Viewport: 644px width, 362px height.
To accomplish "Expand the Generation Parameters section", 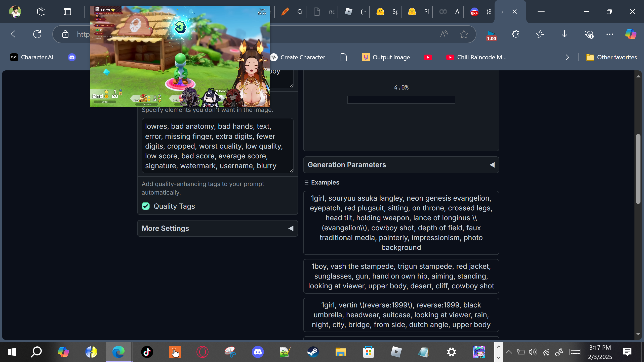I will point(401,165).
